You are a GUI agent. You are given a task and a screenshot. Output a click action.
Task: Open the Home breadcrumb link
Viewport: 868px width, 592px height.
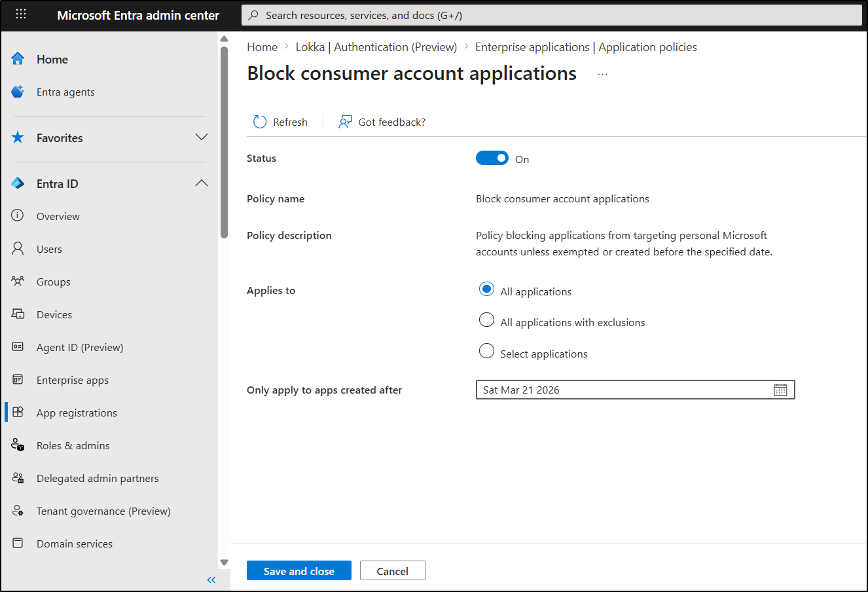coord(262,46)
